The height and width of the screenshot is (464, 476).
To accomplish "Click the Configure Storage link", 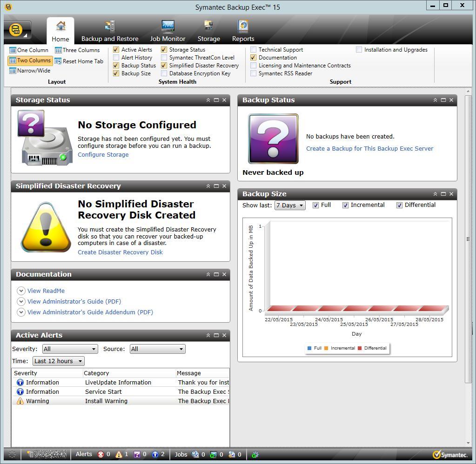I will 103,155.
